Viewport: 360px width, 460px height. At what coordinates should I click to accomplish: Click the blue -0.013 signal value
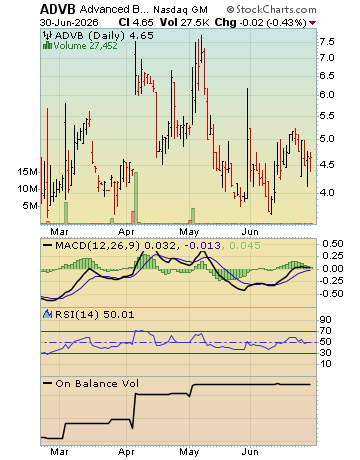(202, 246)
